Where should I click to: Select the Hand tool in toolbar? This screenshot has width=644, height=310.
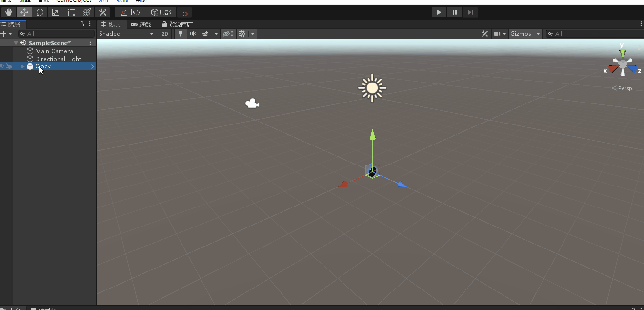9,12
